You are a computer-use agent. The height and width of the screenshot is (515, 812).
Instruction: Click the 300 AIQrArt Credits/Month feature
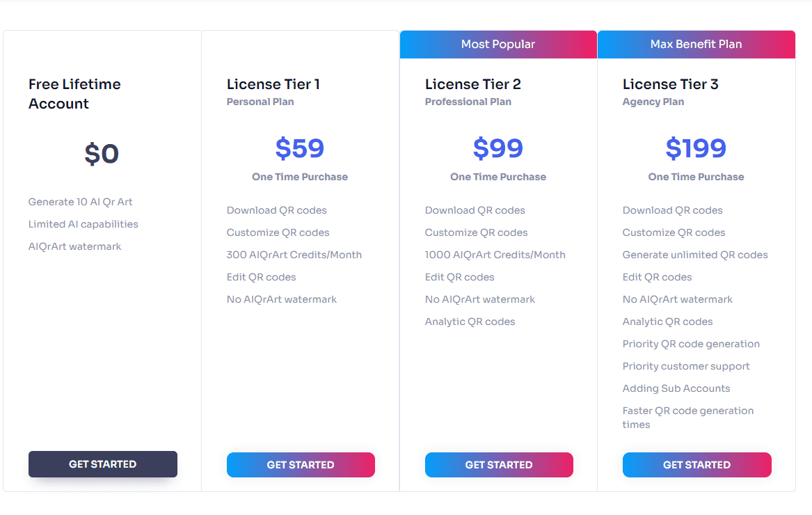(x=294, y=254)
